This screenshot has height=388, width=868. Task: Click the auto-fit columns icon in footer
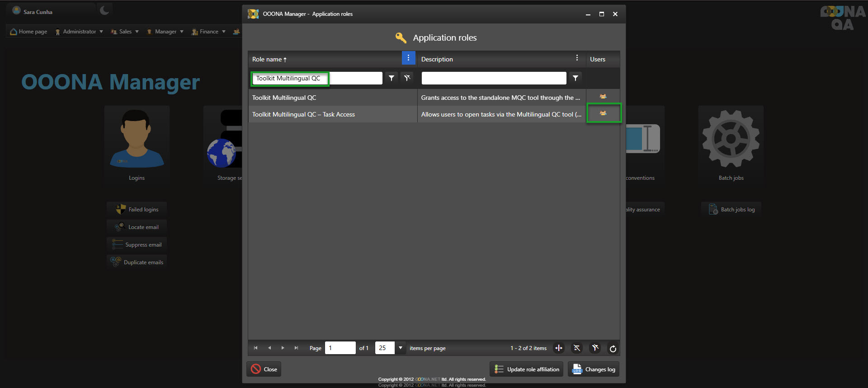point(559,348)
